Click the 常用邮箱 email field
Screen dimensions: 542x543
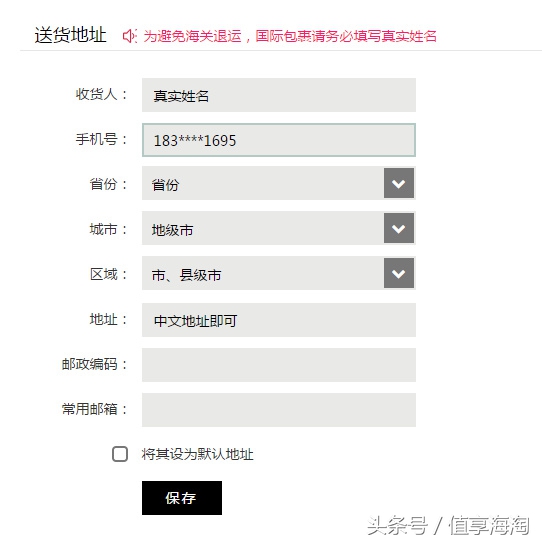click(x=279, y=410)
